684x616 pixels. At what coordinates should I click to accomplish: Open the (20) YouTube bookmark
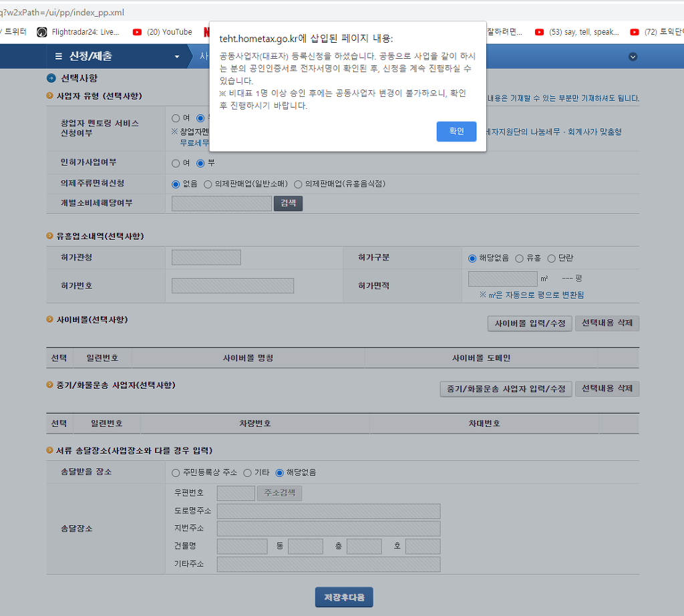(x=162, y=32)
